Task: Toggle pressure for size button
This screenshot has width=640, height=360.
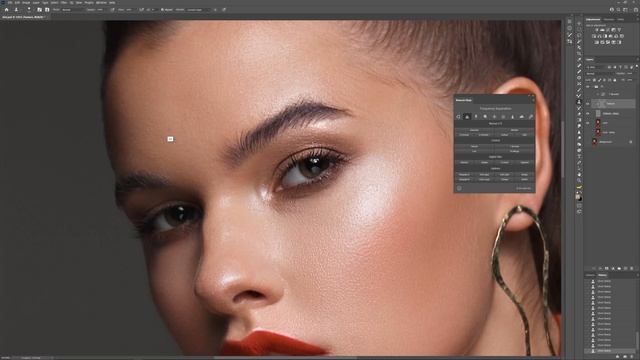Action: (x=224, y=9)
